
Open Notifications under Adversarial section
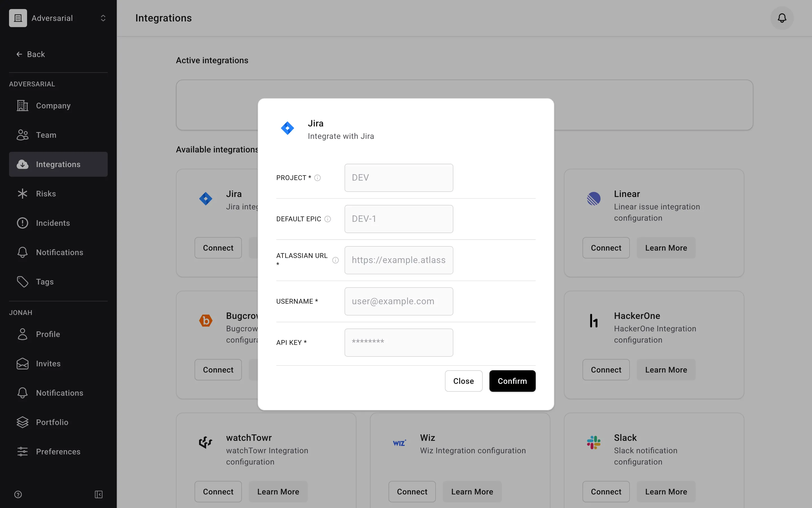tap(58, 252)
